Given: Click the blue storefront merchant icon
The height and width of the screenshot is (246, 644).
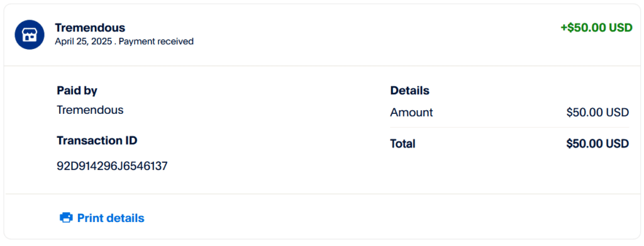Looking at the screenshot, I should click(29, 35).
